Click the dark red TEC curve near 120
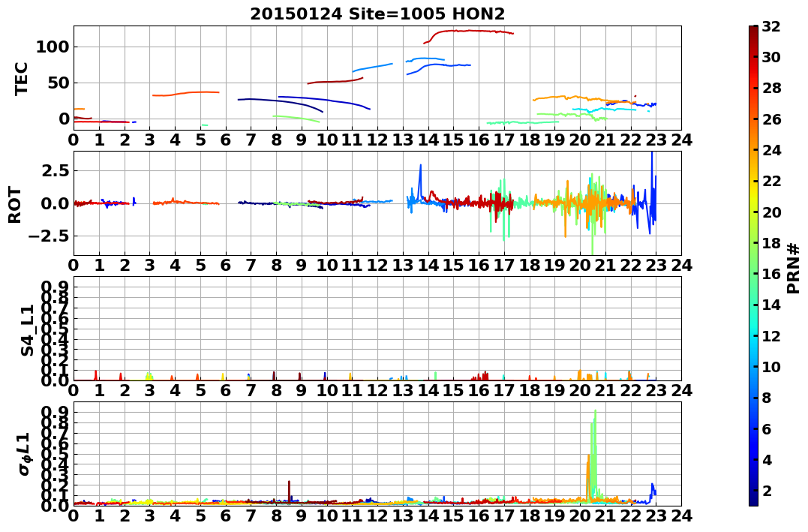The height and width of the screenshot is (532, 808). tap(468, 31)
